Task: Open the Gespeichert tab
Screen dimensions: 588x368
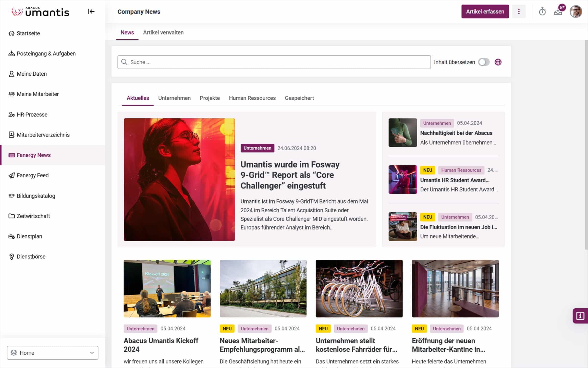Action: [x=299, y=98]
